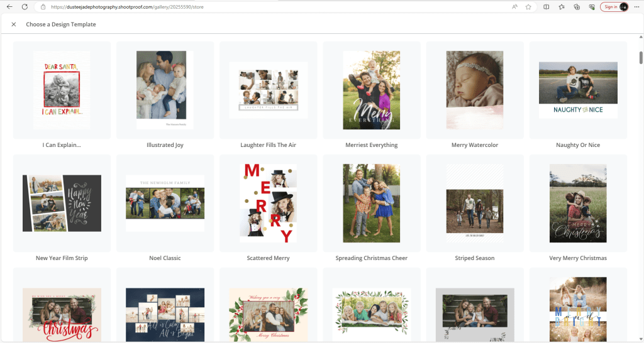This screenshot has height=343, width=644.
Task: Open the Favorites list icon
Action: (x=561, y=7)
